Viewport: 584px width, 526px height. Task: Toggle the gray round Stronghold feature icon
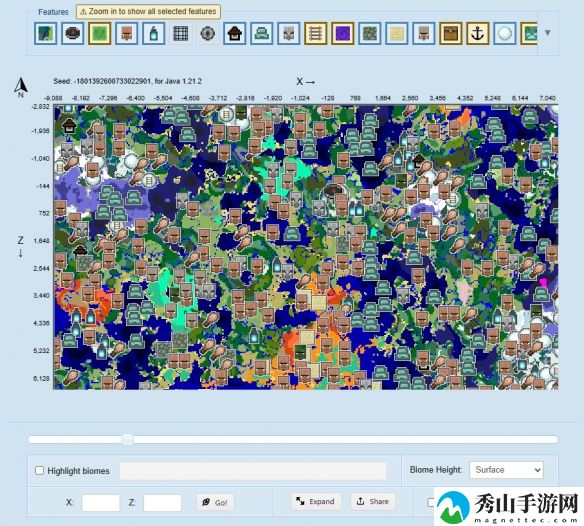point(207,34)
